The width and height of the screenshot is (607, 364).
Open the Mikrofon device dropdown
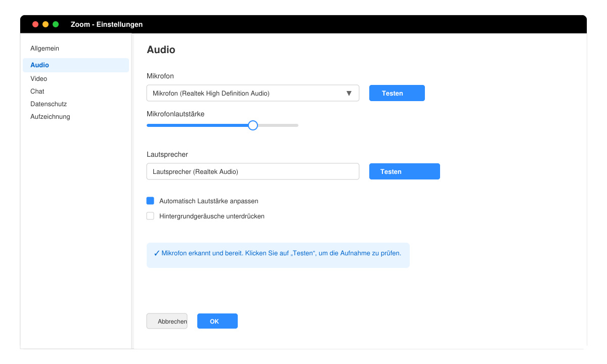[x=253, y=93]
